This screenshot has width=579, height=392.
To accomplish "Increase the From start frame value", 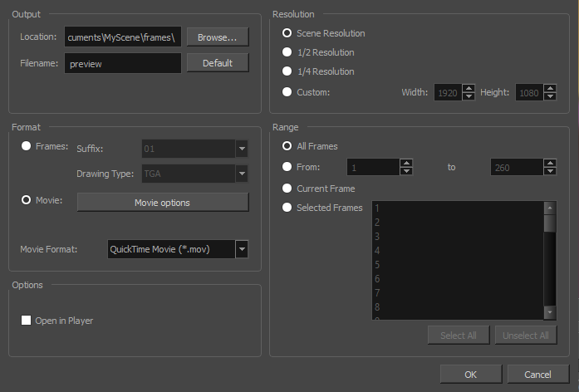I will 405,163.
